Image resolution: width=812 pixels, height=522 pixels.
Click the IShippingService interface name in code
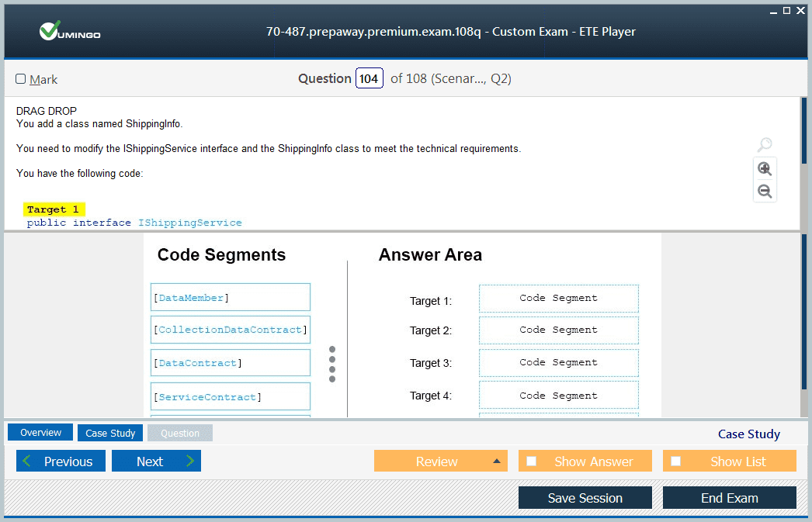tap(189, 223)
